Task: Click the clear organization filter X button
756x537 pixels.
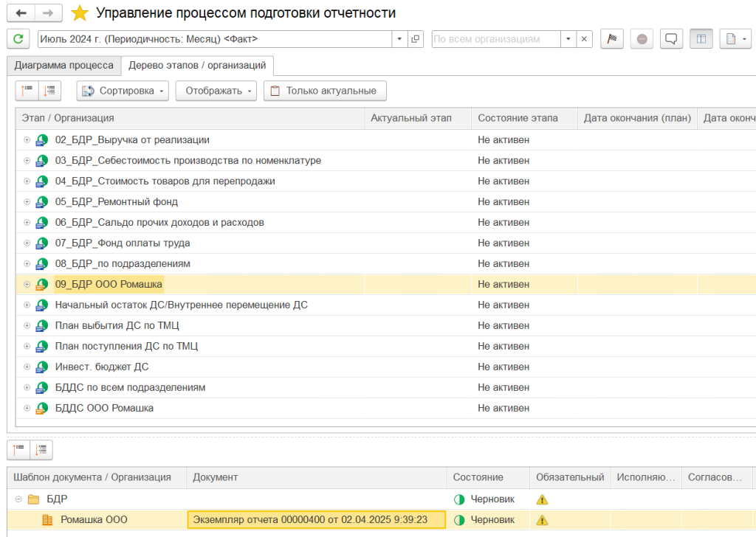Action: (x=584, y=39)
